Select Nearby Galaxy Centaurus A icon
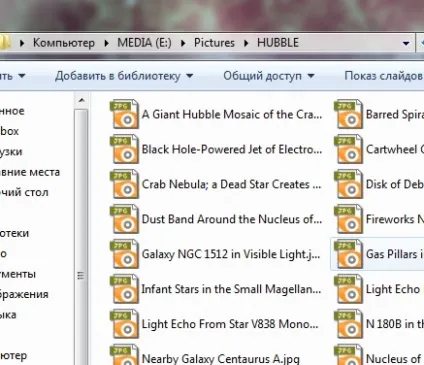Screen dimensions: 424x365 124,355
